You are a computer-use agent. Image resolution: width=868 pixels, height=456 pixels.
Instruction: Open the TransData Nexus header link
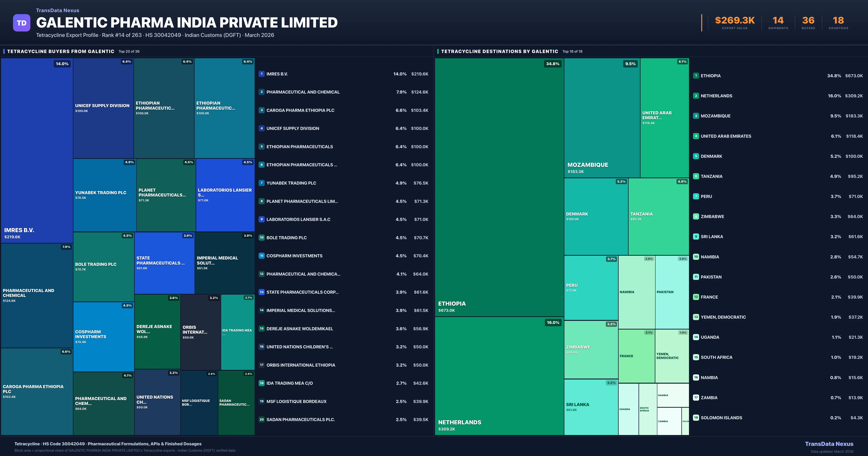click(58, 10)
